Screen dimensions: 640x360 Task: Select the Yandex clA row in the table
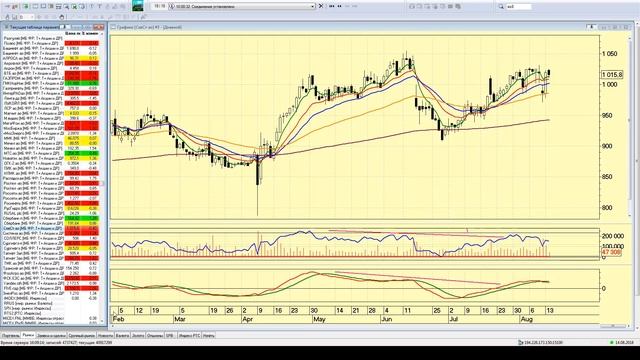[51, 283]
